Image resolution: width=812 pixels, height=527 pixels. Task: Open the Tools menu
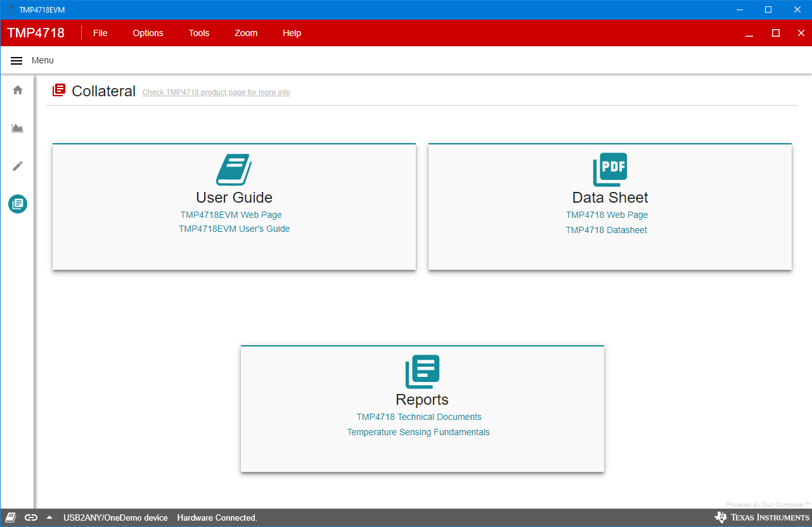[199, 33]
